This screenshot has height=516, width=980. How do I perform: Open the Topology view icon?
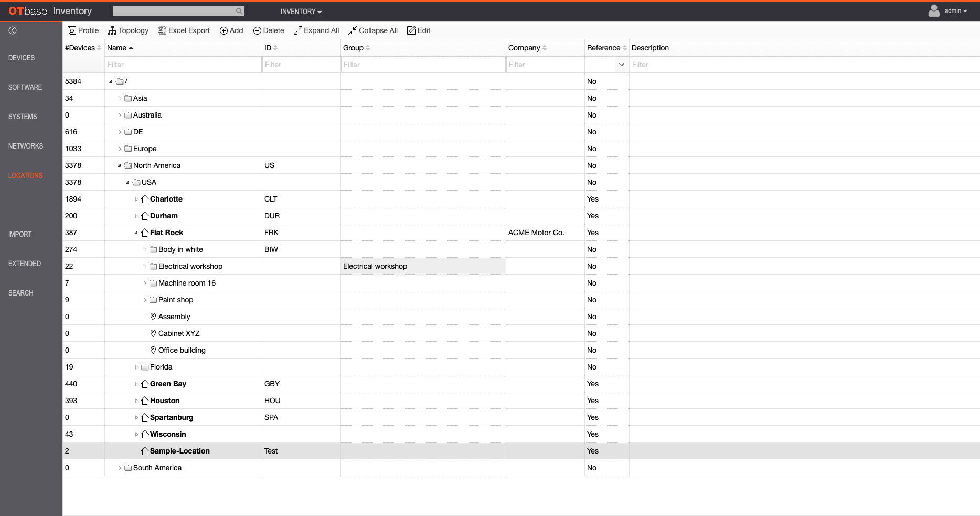click(112, 30)
